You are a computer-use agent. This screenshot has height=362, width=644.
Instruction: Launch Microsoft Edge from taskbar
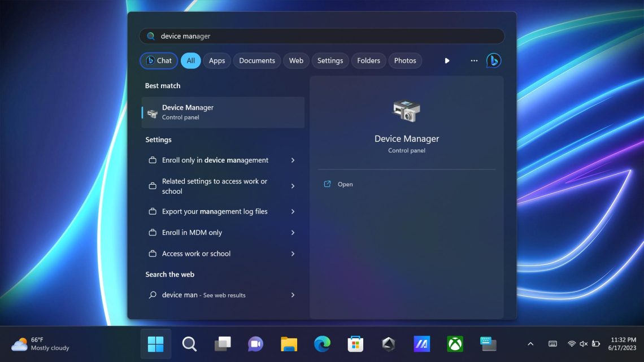(x=322, y=344)
